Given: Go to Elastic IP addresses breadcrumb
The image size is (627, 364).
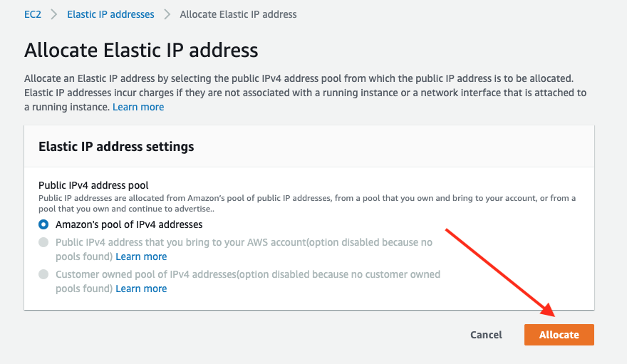Looking at the screenshot, I should point(110,14).
